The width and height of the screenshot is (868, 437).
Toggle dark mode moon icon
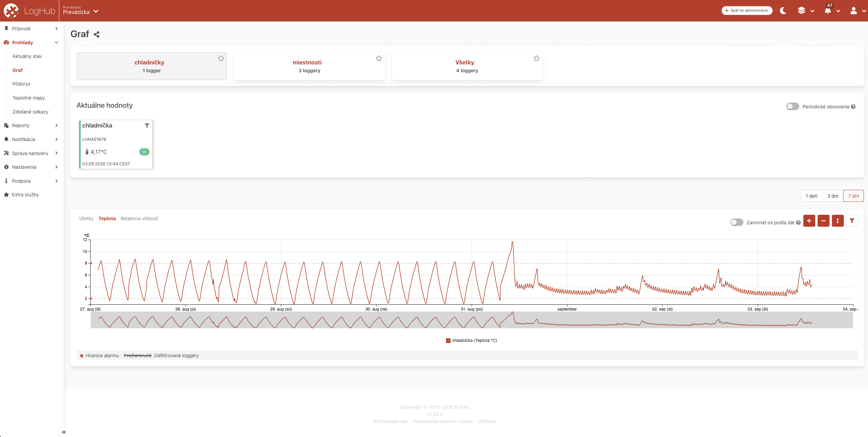pos(783,11)
